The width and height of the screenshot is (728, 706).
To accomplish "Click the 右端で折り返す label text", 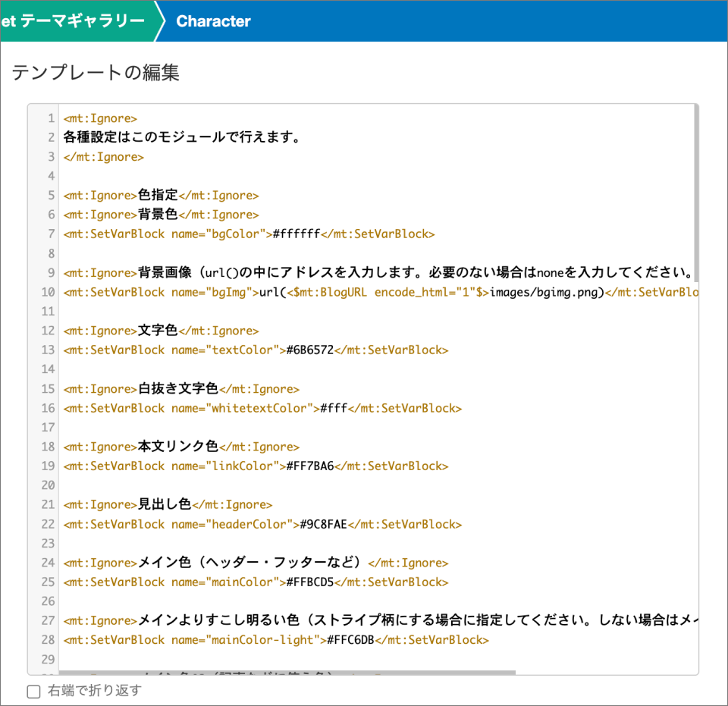I will click(x=95, y=691).
